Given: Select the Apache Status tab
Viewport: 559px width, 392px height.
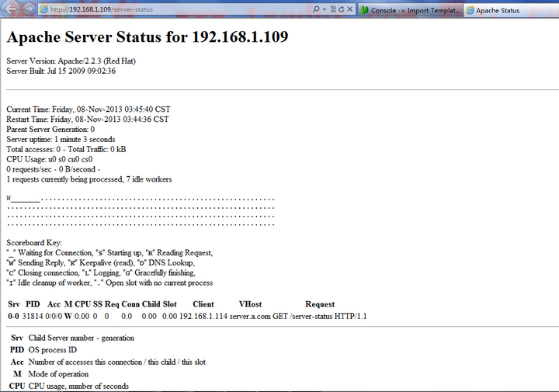Looking at the screenshot, I should pos(511,10).
